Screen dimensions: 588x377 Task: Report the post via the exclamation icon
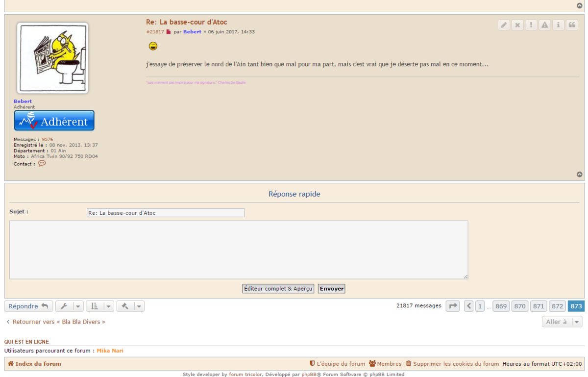point(531,25)
